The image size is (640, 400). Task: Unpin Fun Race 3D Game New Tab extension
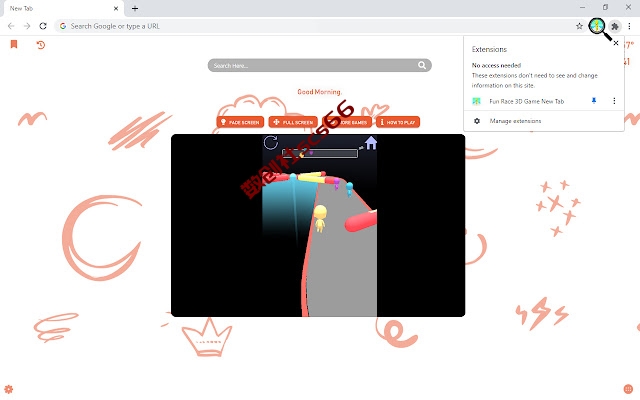pyautogui.click(x=594, y=101)
